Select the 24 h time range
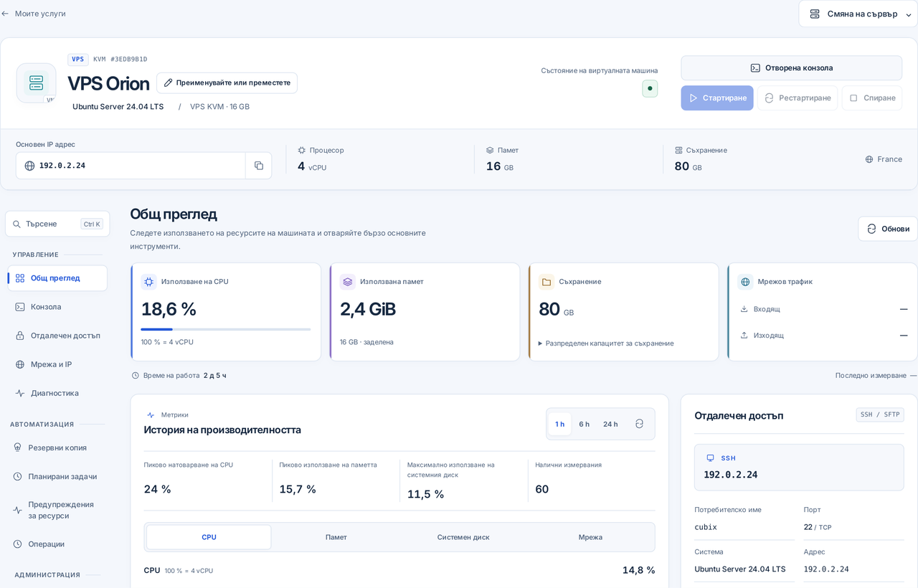The image size is (918, 588). 610,424
